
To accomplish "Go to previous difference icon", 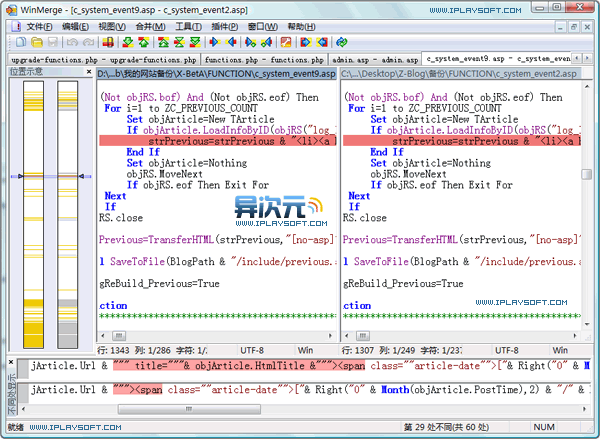I will tap(144, 42).
